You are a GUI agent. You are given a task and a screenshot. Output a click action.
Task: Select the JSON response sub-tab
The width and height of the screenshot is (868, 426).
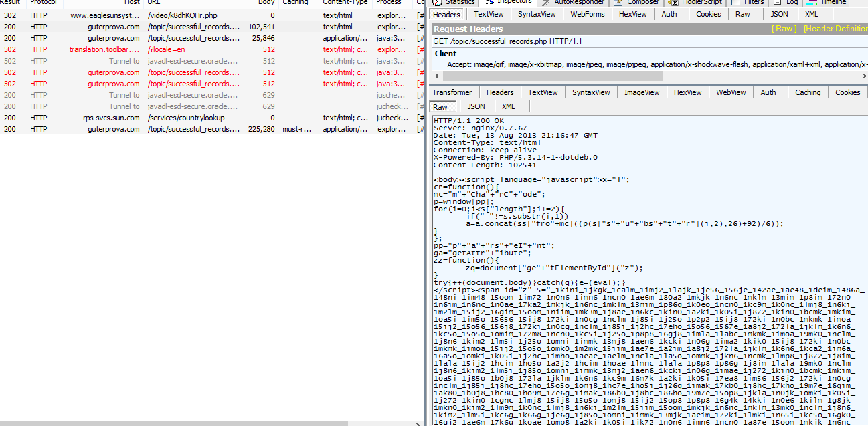(x=476, y=106)
